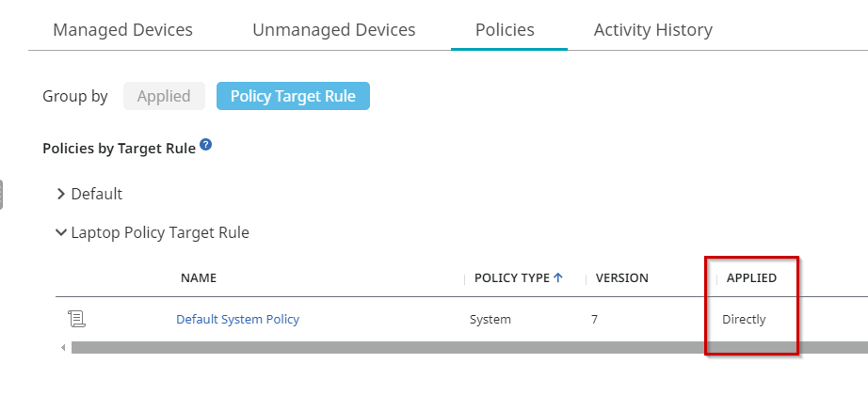Open the Unmanaged Devices tab
The width and height of the screenshot is (868, 411).
click(x=333, y=30)
